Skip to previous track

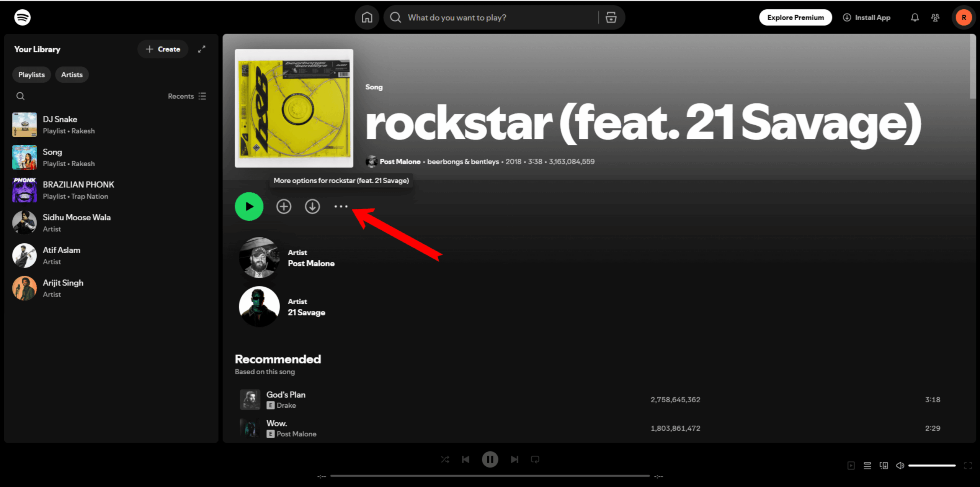(465, 459)
